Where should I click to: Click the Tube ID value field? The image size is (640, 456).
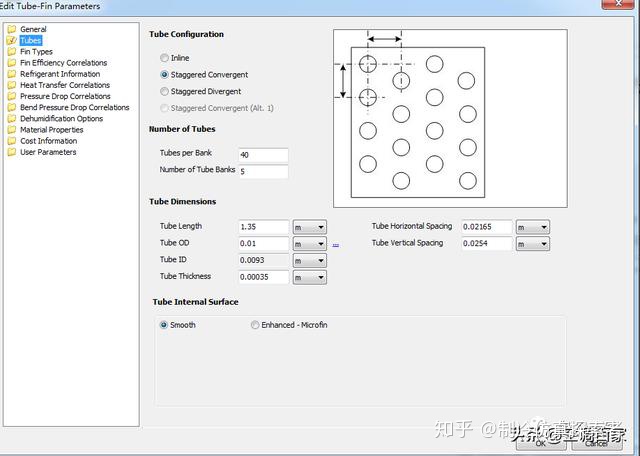(264, 260)
